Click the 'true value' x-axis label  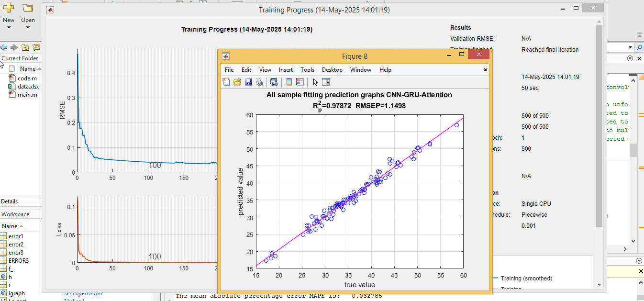[360, 285]
